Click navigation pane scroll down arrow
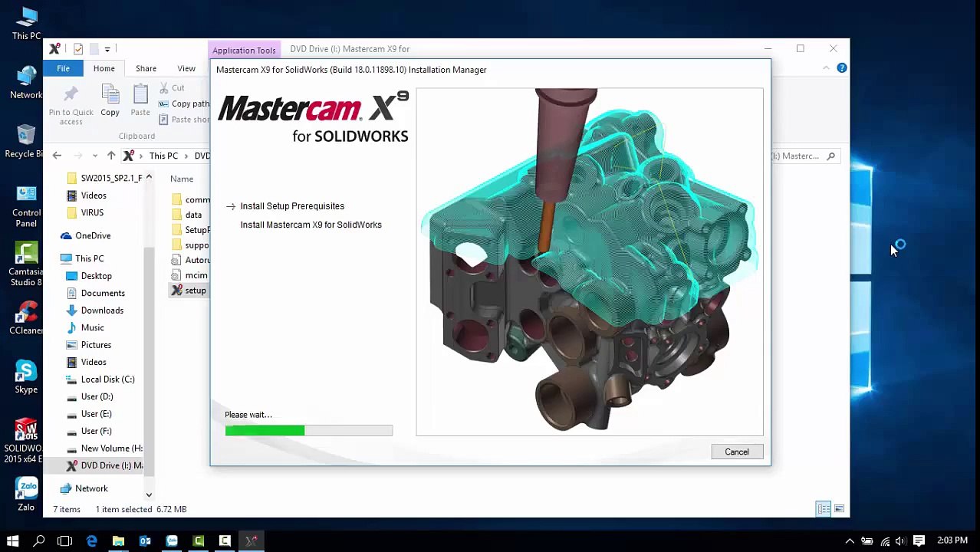Screen dimensions: 980x552 click(149, 495)
